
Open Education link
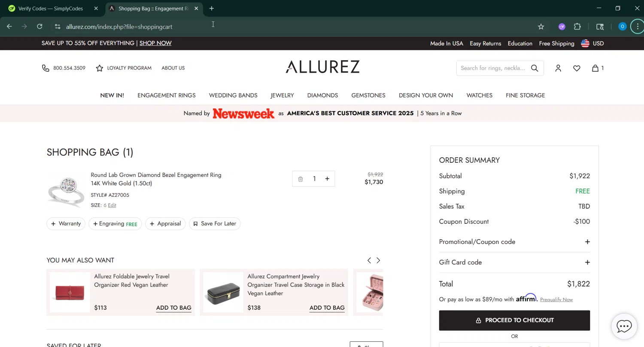tap(520, 43)
